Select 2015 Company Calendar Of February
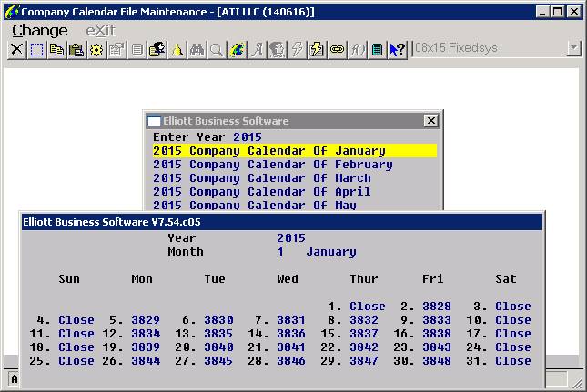The height and width of the screenshot is (392, 587). [x=273, y=165]
